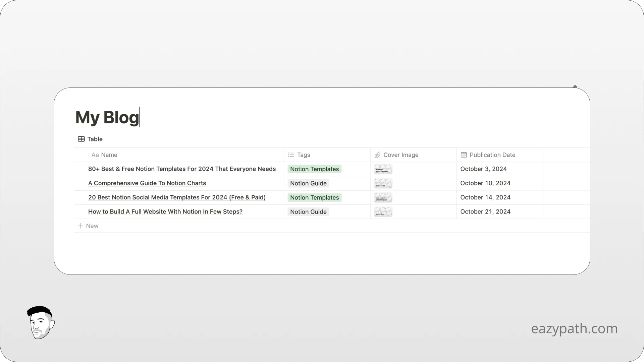
Task: Open the post titled A Comprehensive Guide To Notion Charts
Action: click(147, 183)
